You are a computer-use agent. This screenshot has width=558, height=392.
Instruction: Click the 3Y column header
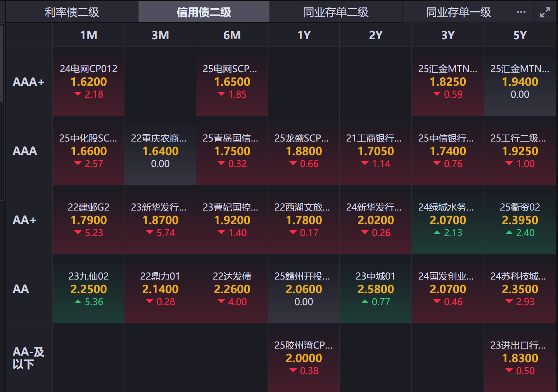(x=447, y=35)
